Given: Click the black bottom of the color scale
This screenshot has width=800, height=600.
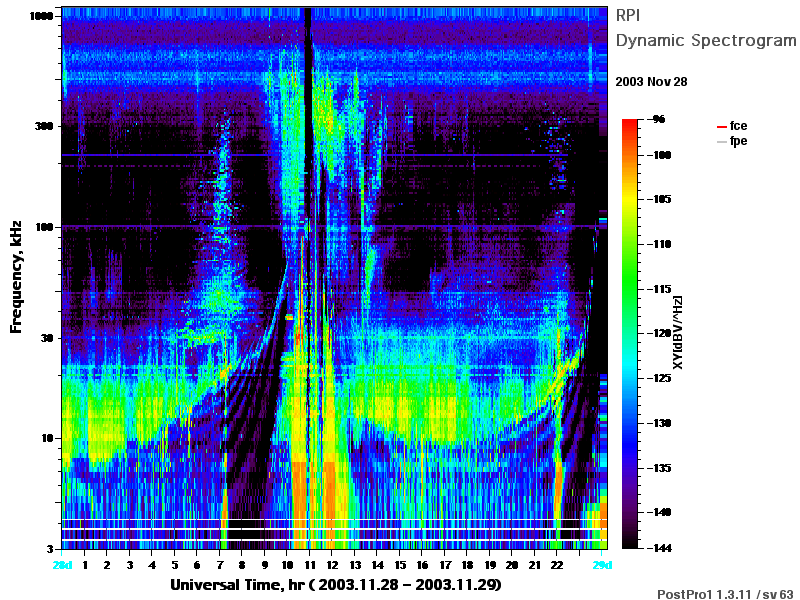Looking at the screenshot, I should pyautogui.click(x=630, y=542).
